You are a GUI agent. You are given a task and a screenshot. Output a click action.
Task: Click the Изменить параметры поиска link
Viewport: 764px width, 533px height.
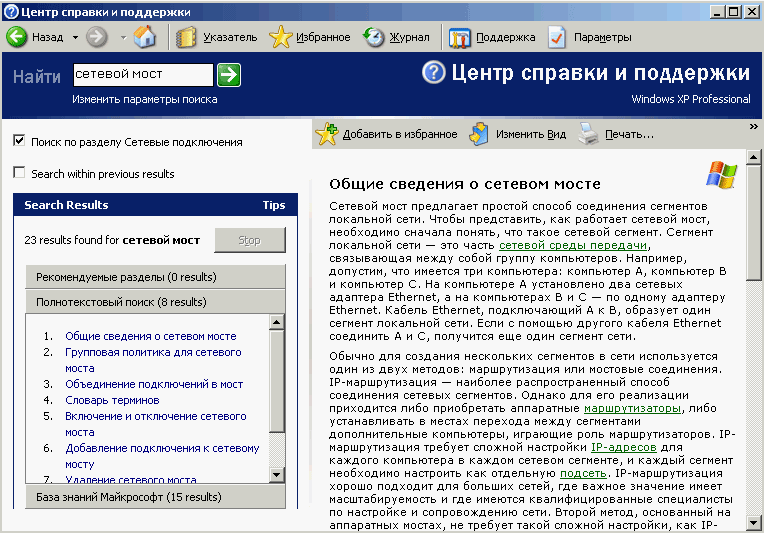(144, 99)
